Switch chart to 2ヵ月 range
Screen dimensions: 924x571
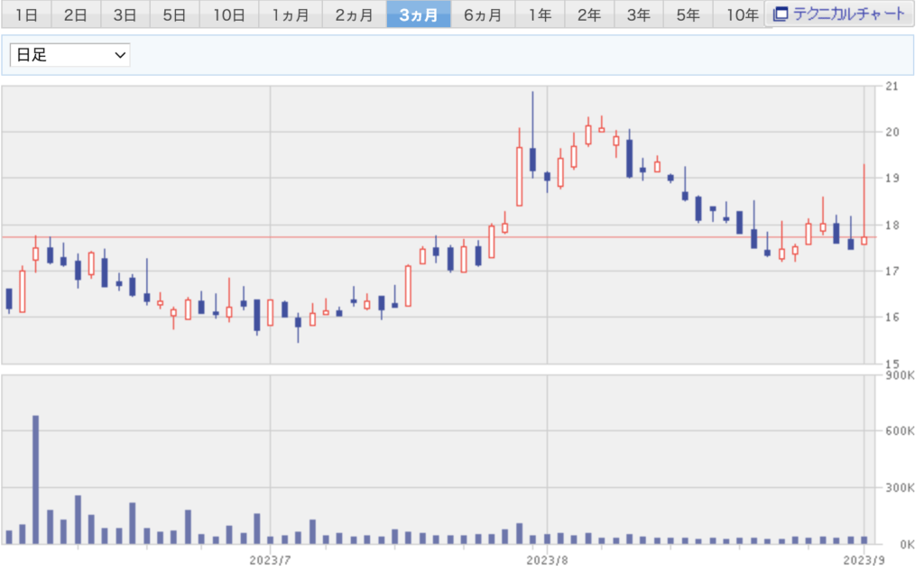(x=354, y=14)
